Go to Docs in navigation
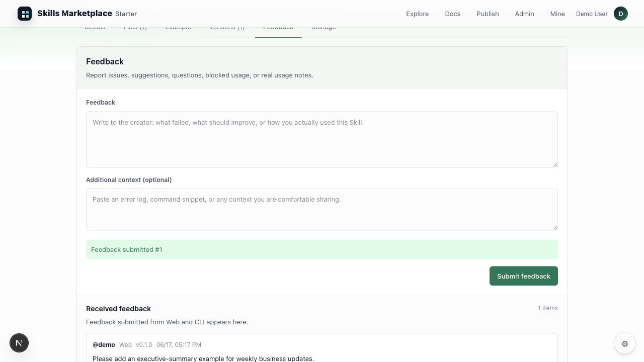 click(x=453, y=14)
